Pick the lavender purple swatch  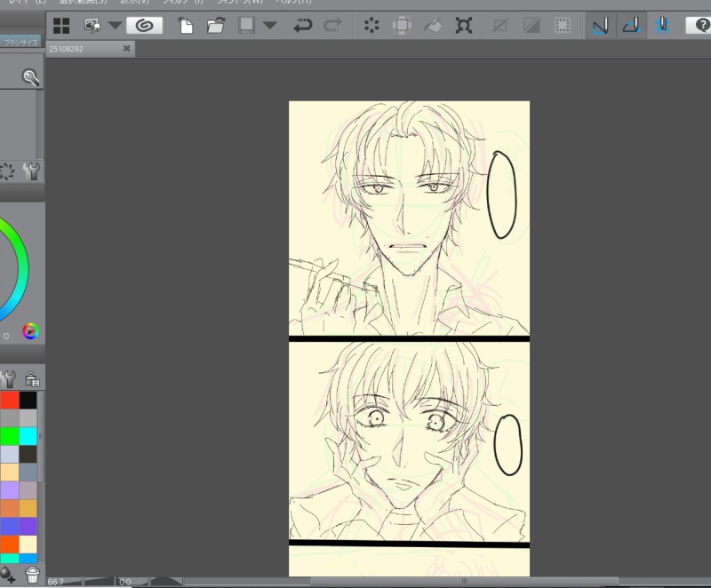(9, 490)
